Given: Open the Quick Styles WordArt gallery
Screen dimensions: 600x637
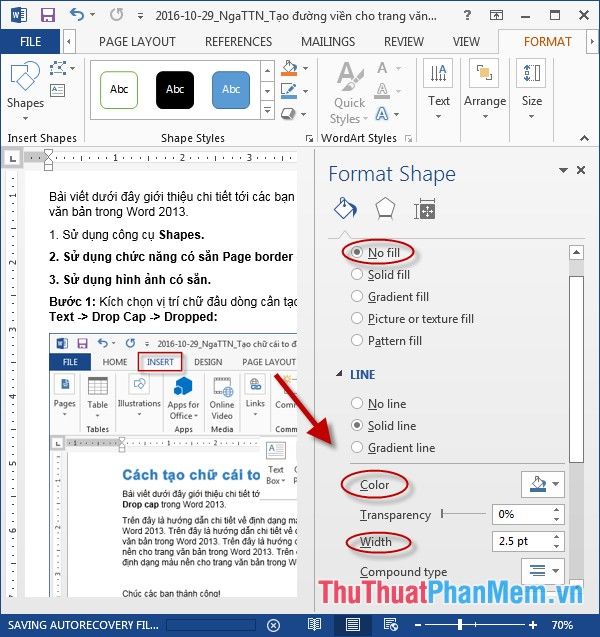Looking at the screenshot, I should [349, 93].
